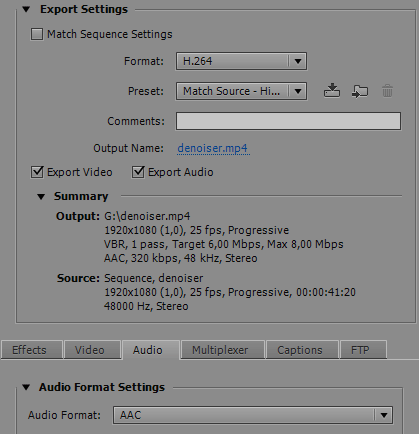The width and height of the screenshot is (419, 434).
Task: Click the 'VBR, 1 pass, Target 6,00 Mbps' line
Action: [224, 244]
